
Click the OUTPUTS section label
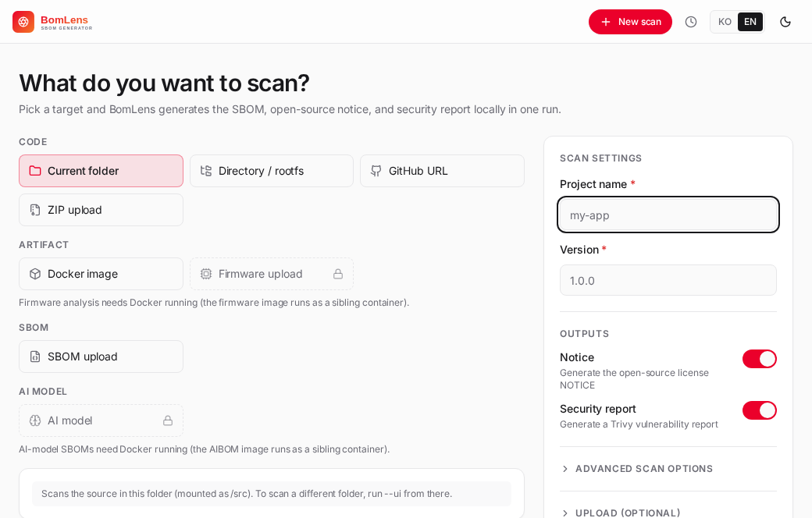coord(584,334)
